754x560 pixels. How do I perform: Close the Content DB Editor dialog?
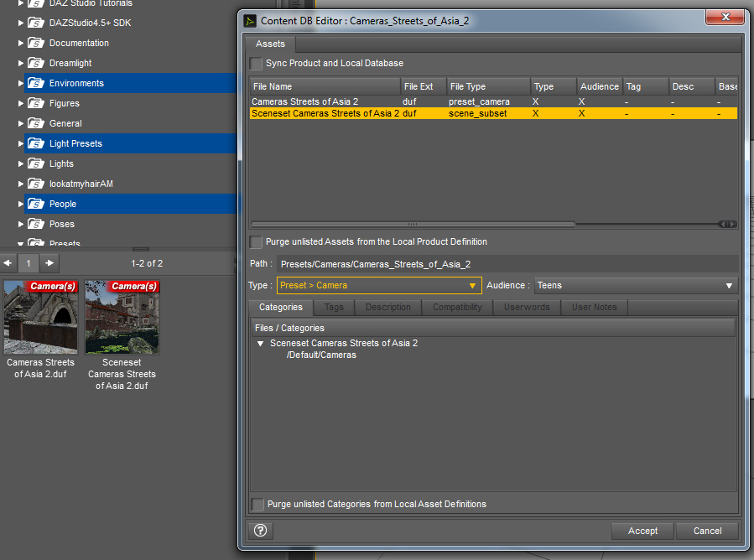(726, 17)
